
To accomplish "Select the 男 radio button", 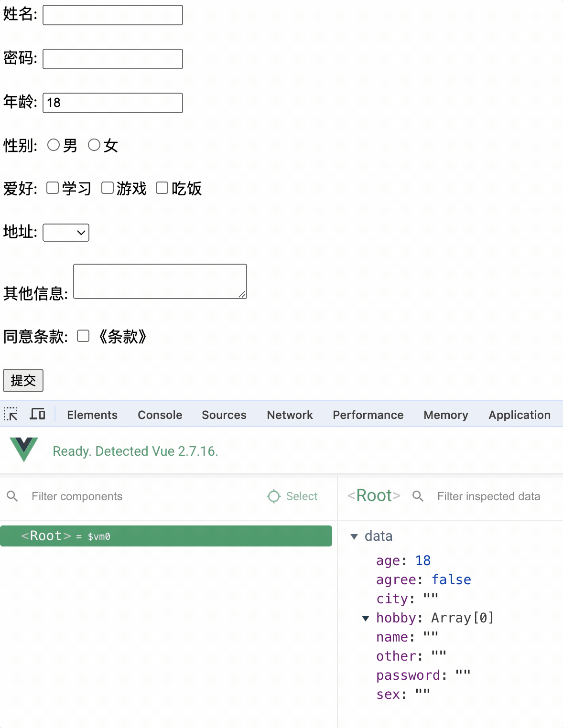I will [54, 145].
